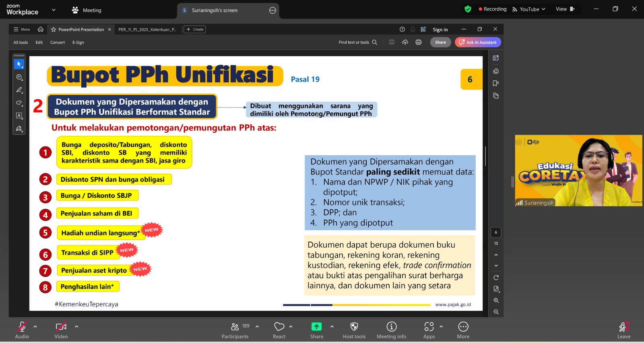Viewport: 644px width, 343px height.
Task: Turn on camera with Video button
Action: 61,327
